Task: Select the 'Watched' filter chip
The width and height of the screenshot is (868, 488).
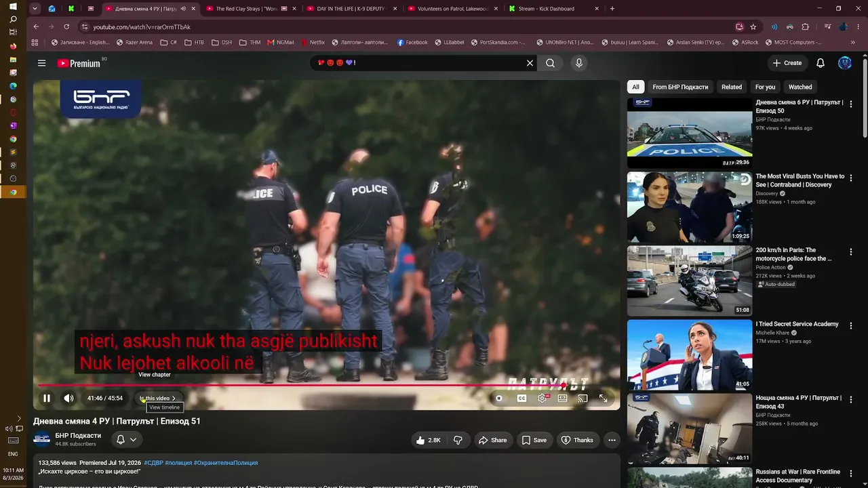Action: 800,87
